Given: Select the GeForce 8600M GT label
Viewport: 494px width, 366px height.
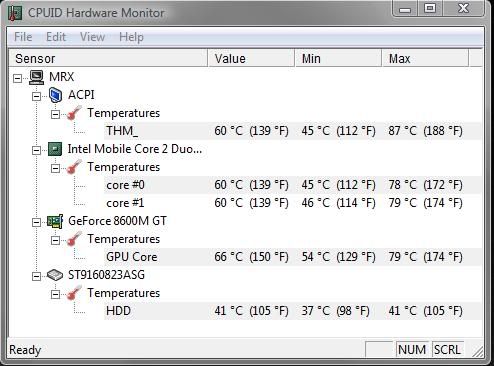Looking at the screenshot, I should click(x=117, y=221).
